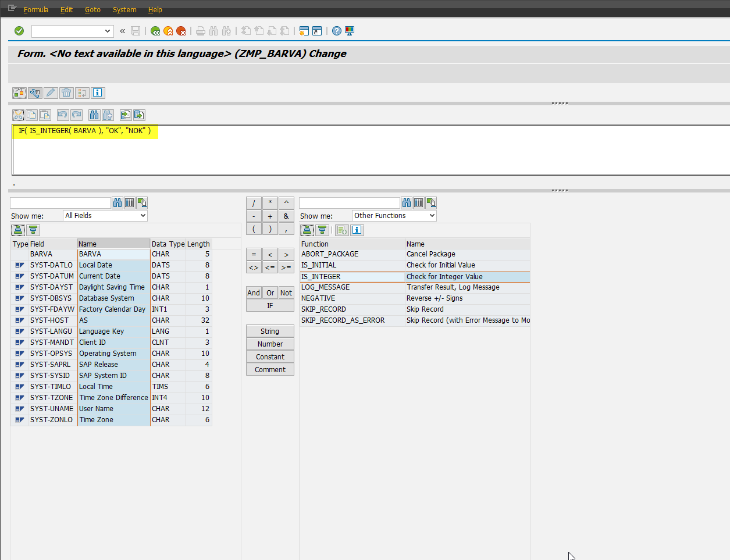Open the Other Functions dropdown

click(x=433, y=215)
